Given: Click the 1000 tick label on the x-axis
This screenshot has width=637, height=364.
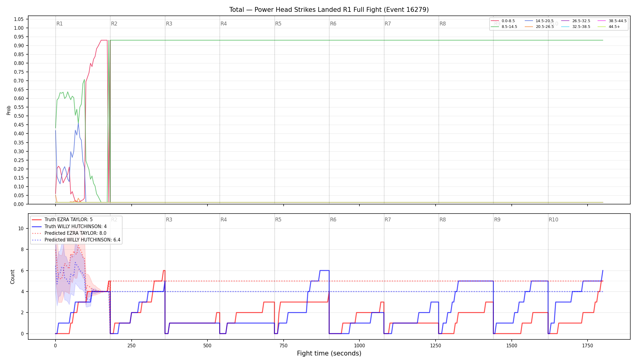Looking at the screenshot, I should [x=359, y=345].
